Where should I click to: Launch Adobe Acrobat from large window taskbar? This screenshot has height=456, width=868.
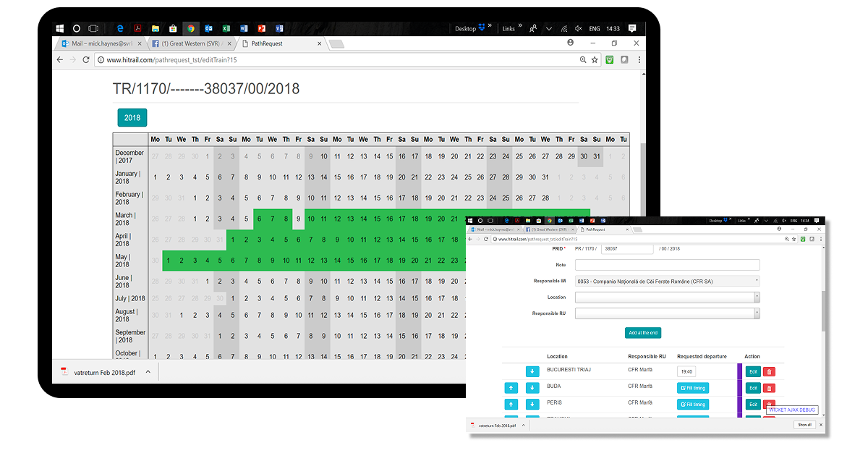click(x=137, y=29)
